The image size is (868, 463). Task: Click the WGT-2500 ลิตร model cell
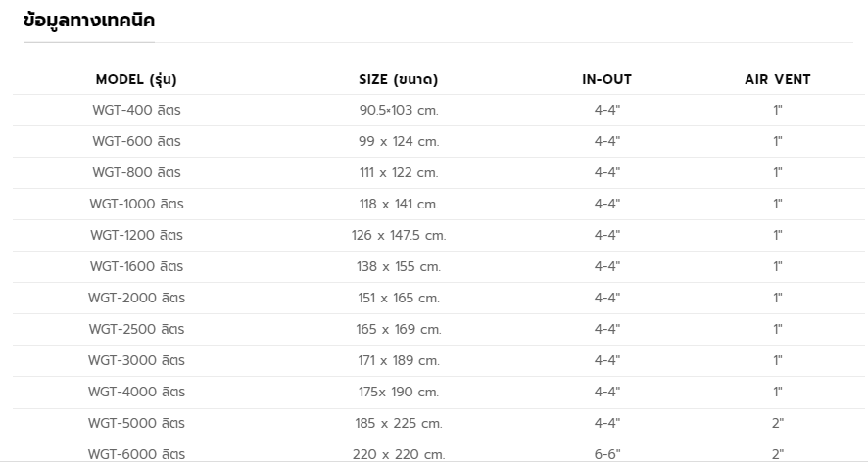tap(136, 329)
